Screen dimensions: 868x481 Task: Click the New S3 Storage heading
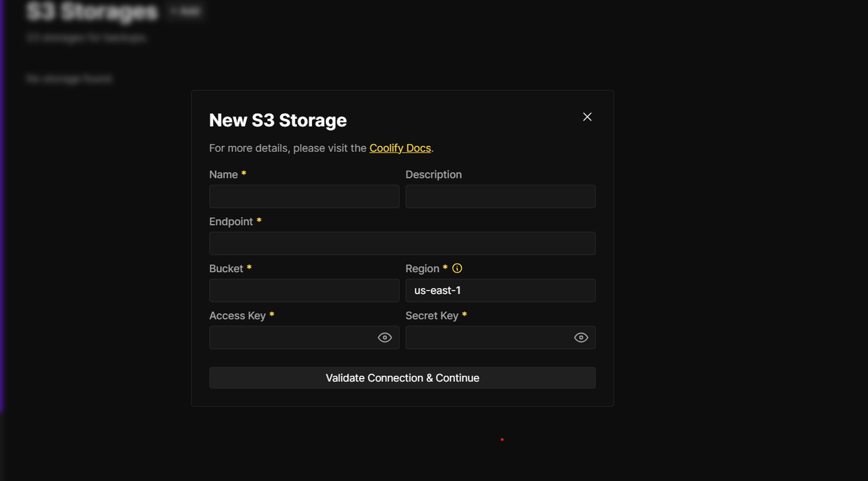coord(278,120)
